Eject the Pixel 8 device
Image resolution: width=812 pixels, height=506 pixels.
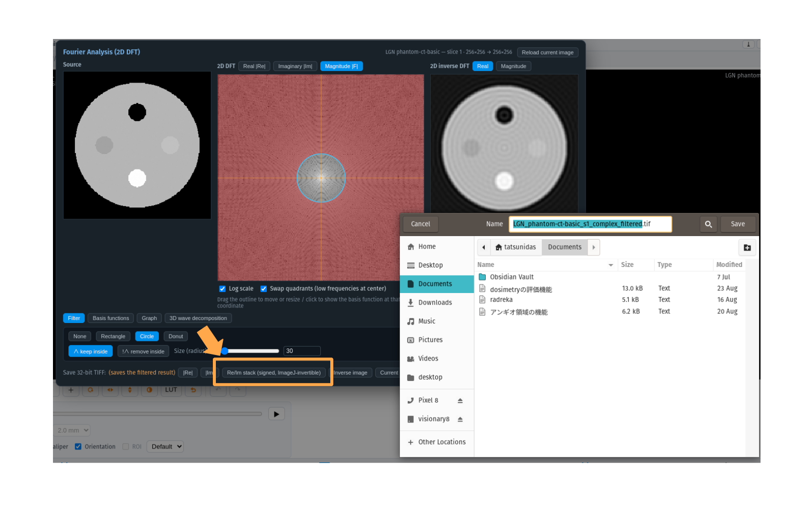point(460,400)
